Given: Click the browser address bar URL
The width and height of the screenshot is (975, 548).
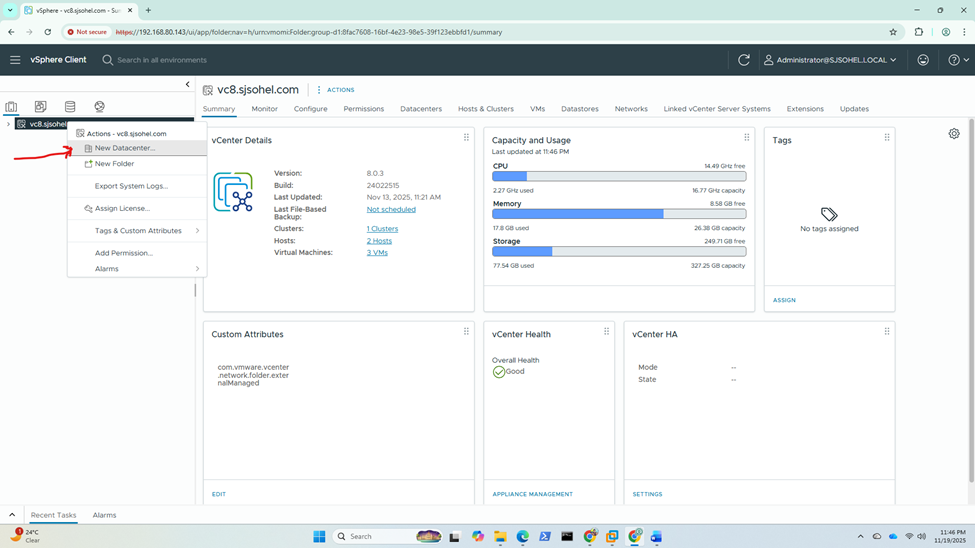Looking at the screenshot, I should pos(309,32).
